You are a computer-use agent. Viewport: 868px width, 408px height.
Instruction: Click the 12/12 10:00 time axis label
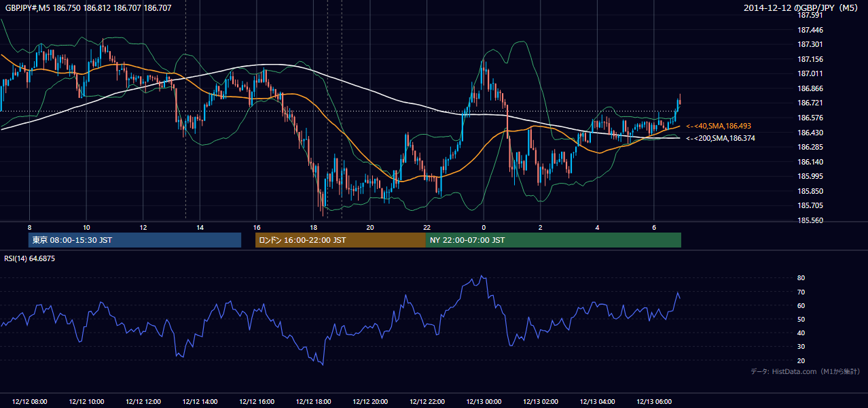86,402
